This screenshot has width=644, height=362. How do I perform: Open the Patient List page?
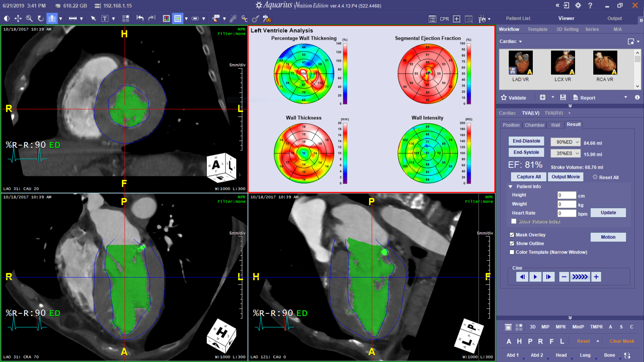tap(518, 18)
